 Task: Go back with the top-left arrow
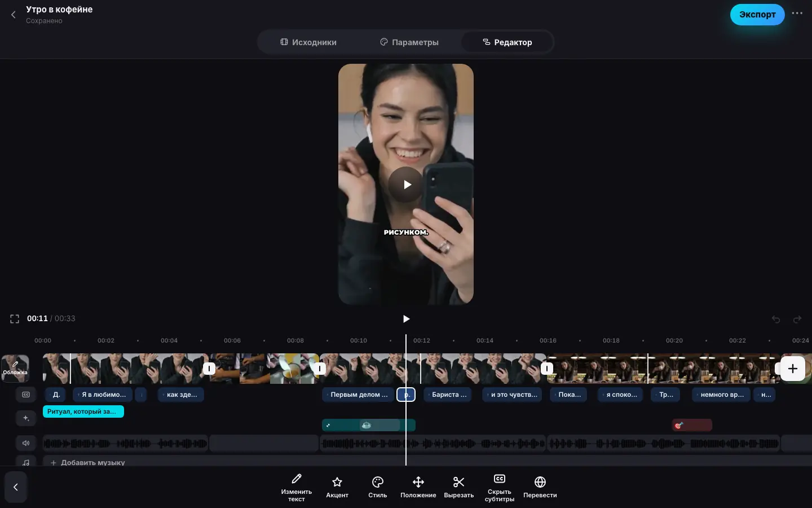point(14,15)
